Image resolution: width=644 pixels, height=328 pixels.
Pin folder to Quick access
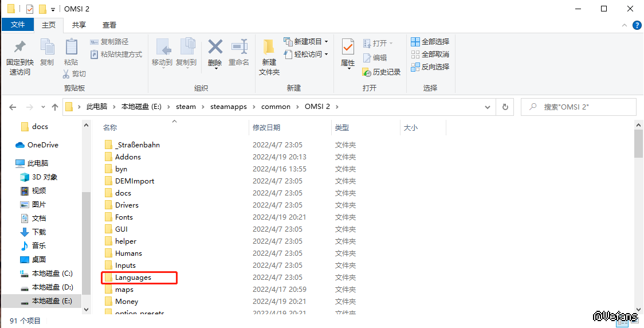(x=19, y=57)
